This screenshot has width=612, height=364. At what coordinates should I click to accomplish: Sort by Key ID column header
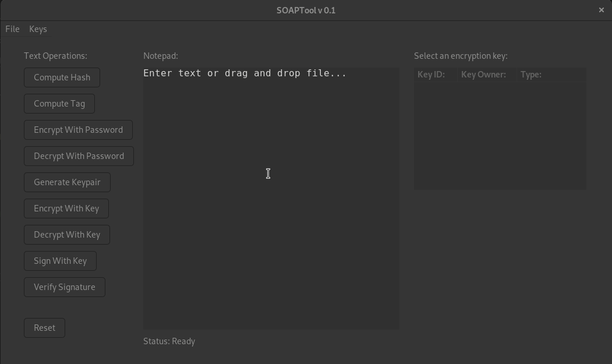coord(436,75)
